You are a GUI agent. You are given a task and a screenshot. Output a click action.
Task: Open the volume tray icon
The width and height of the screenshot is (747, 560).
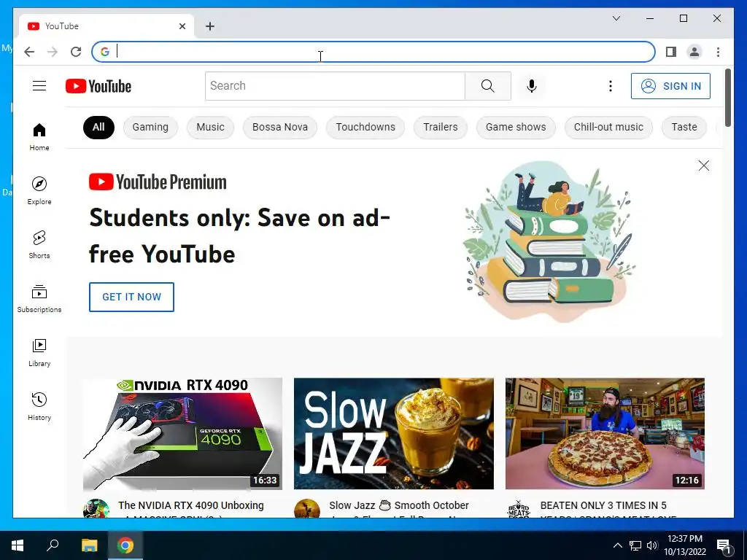click(x=652, y=545)
